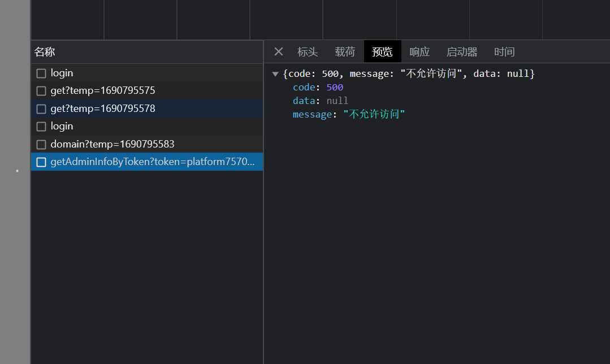Tick checkbox for login request above get?temp=1690795575
The image size is (610, 364).
[x=41, y=73]
